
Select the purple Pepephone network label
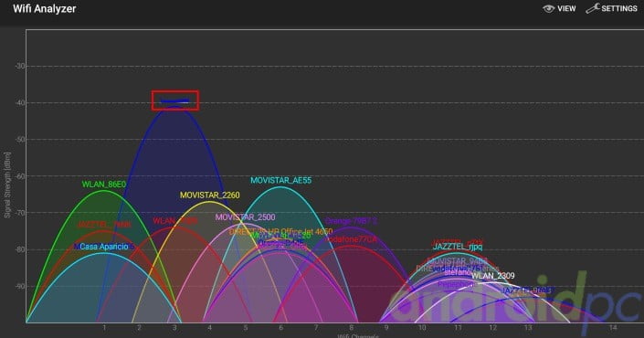point(456,284)
